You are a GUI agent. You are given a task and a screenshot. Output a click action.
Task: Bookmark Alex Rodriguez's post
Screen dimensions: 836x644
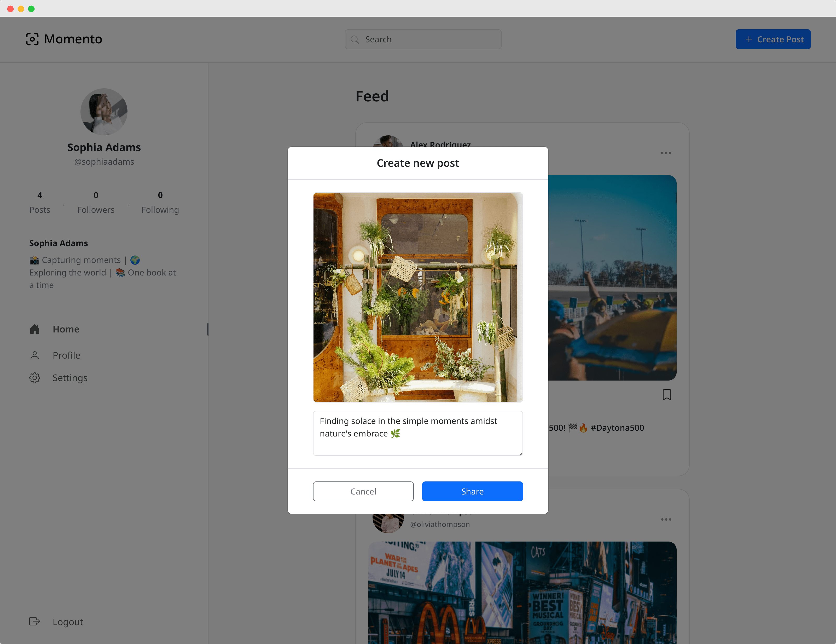click(x=666, y=394)
